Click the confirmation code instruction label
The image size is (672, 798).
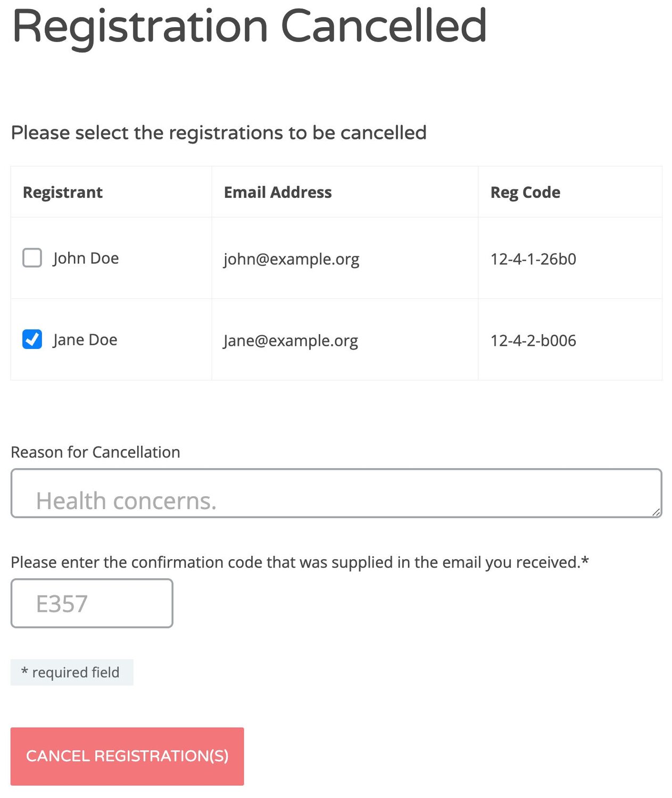[x=300, y=562]
